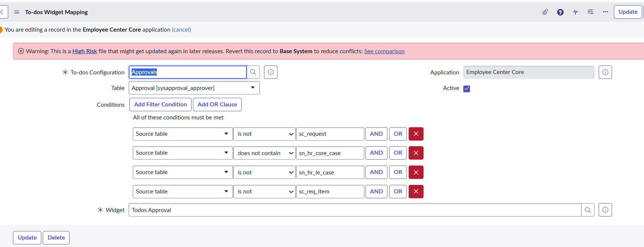
Task: Click the Add Filter Condition button
Action: coord(160,105)
